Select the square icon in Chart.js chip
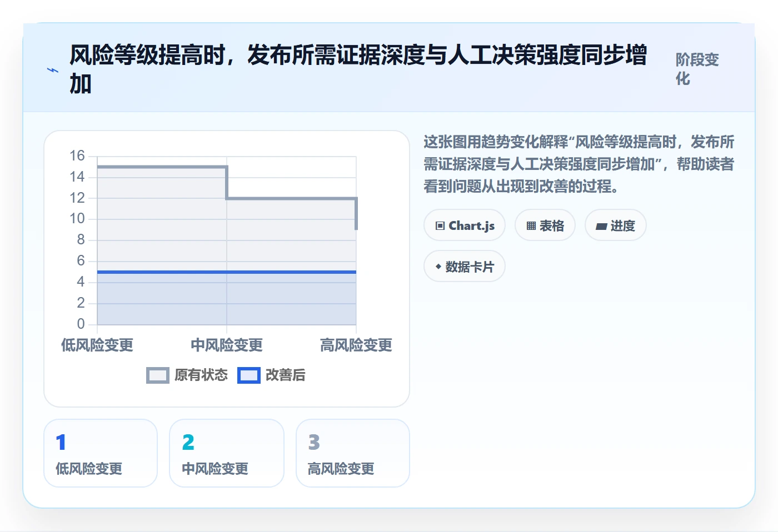 440,226
